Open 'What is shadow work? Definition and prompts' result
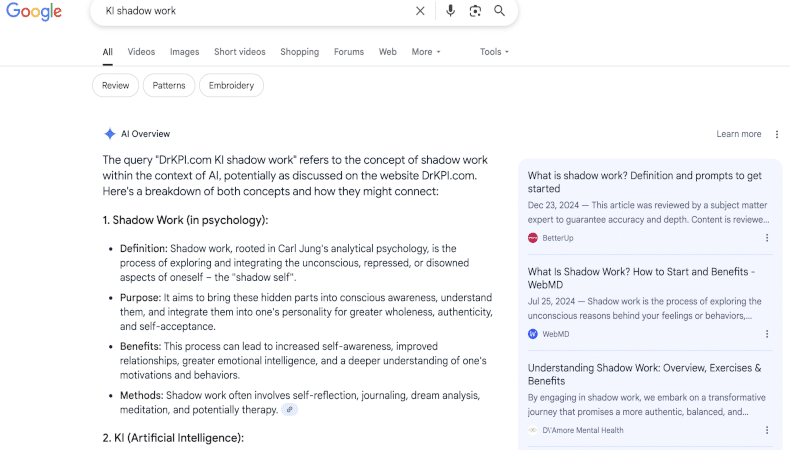 [x=644, y=182]
